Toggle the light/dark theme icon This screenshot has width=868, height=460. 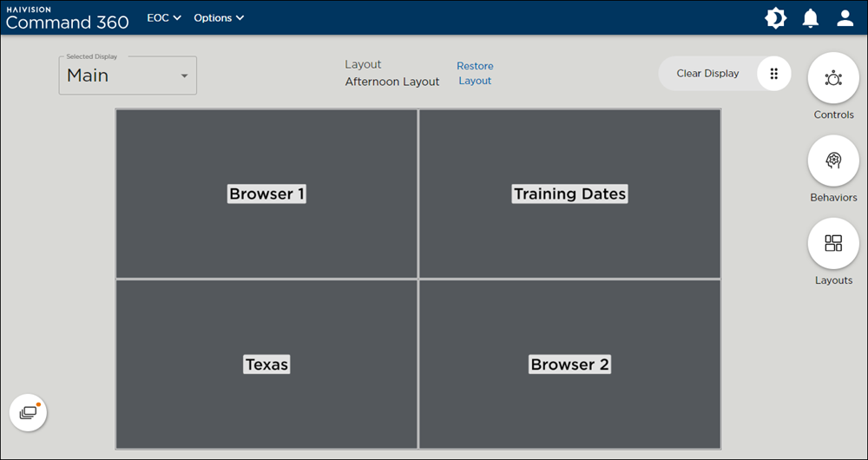[775, 18]
